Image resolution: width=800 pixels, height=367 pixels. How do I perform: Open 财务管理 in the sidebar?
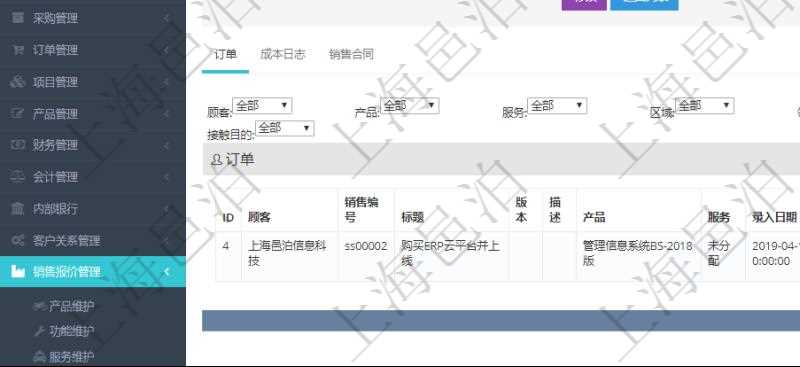93,145
